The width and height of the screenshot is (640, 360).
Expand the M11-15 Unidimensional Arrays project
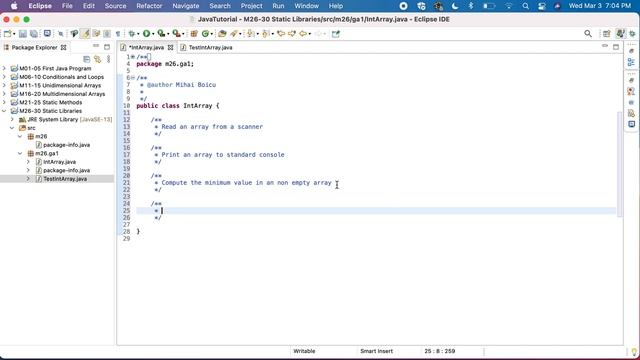4,85
